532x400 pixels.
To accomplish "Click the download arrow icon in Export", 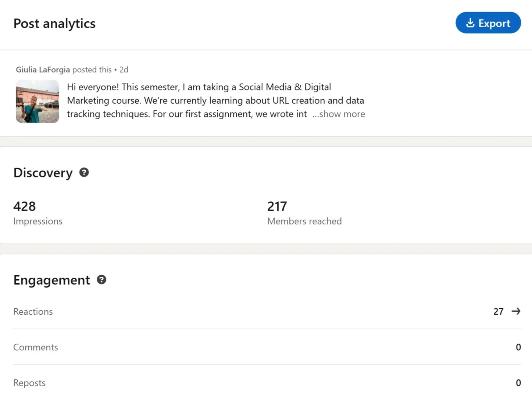I will pos(470,23).
